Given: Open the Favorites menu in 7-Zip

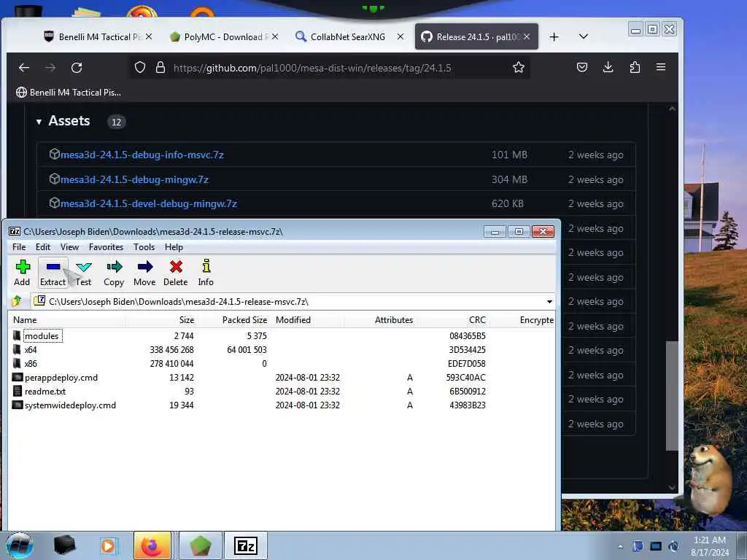Looking at the screenshot, I should coord(107,247).
